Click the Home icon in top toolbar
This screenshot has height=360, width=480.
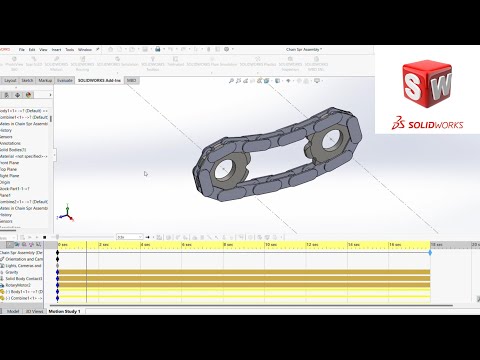[110, 49]
